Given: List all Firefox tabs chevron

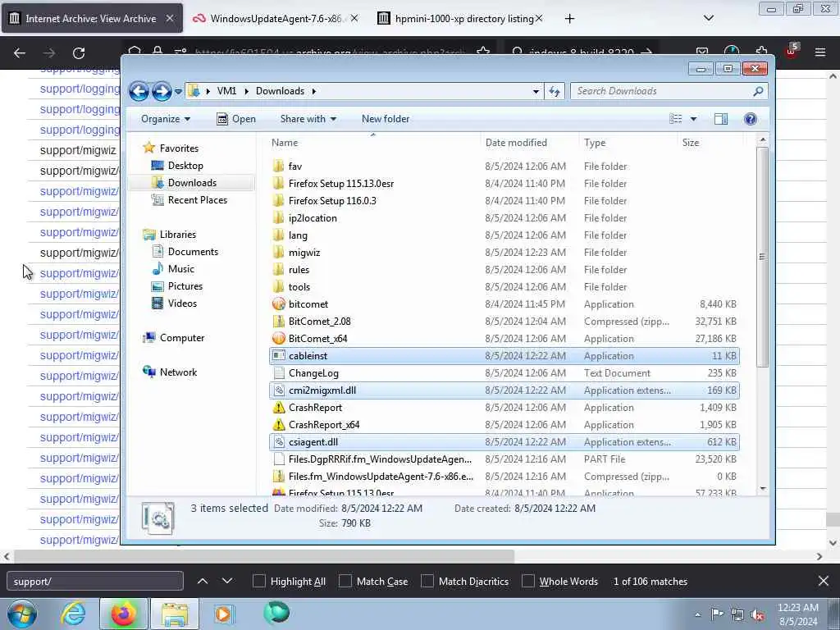Looking at the screenshot, I should (708, 18).
